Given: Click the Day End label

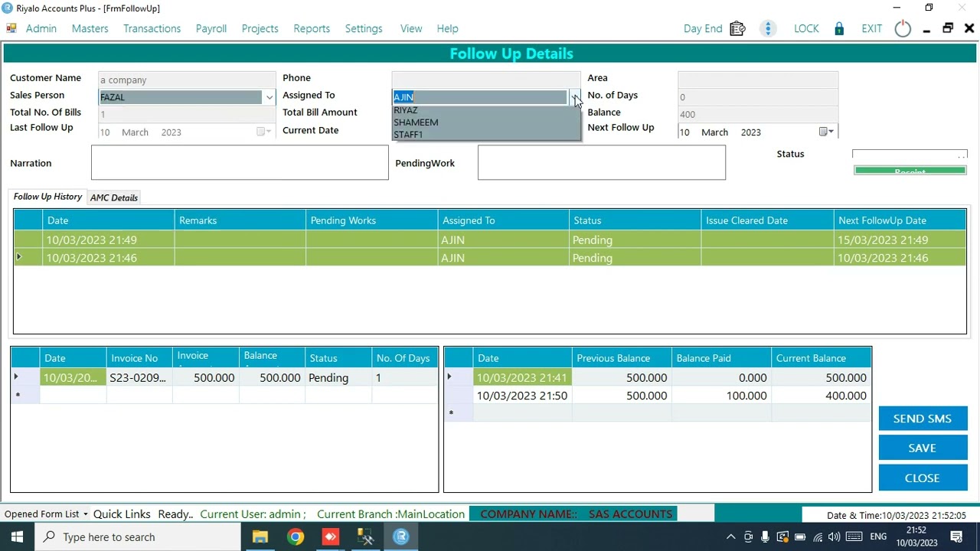Looking at the screenshot, I should pos(703,28).
